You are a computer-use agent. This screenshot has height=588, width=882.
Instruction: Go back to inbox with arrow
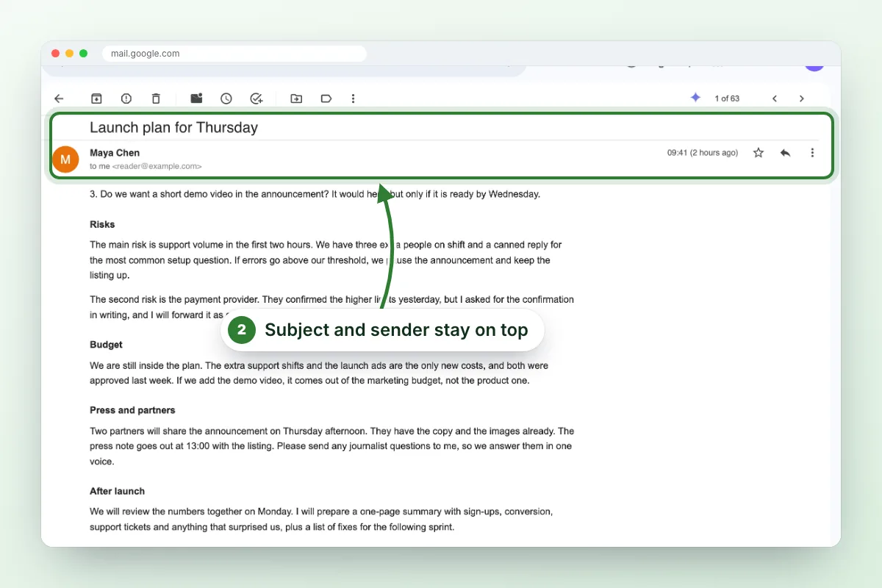(x=60, y=98)
